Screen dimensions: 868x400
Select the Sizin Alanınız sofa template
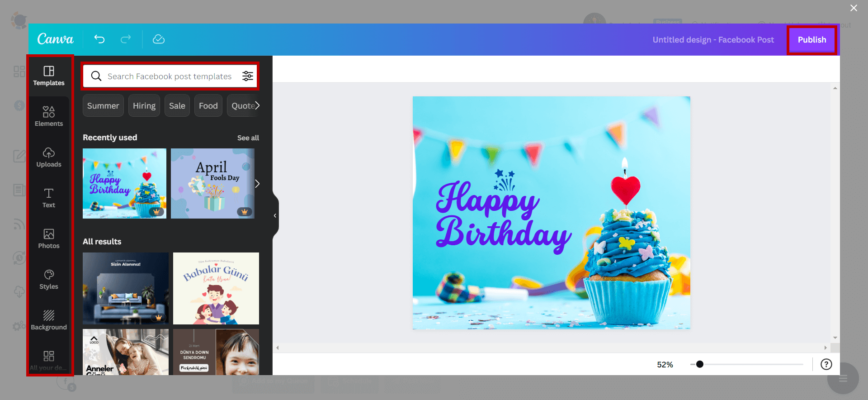126,288
